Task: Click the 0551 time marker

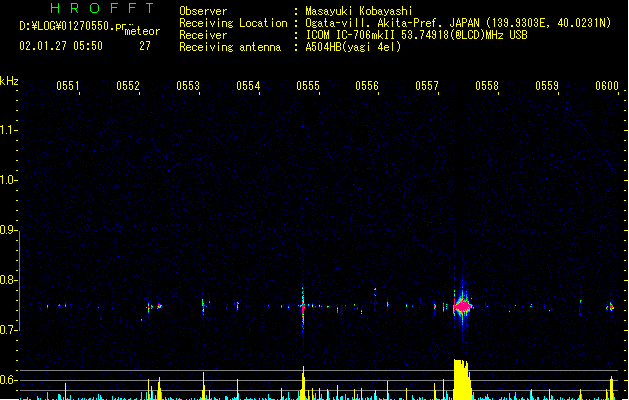Action: [x=67, y=86]
